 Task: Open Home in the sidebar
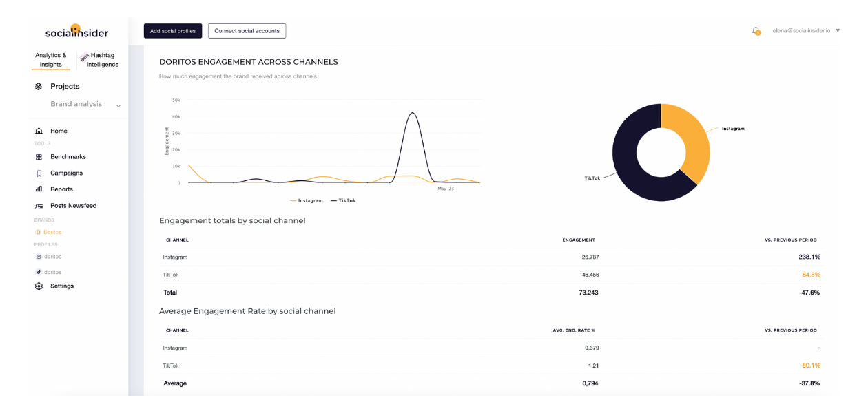coord(59,131)
